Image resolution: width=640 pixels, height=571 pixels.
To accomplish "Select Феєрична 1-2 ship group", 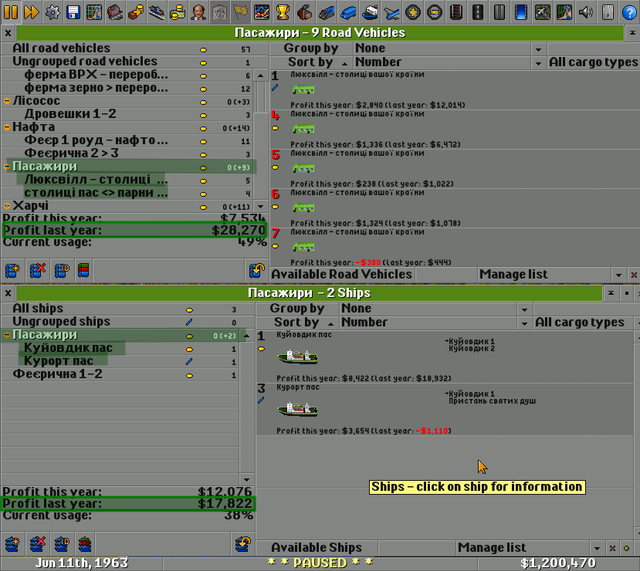I will tap(120, 374).
